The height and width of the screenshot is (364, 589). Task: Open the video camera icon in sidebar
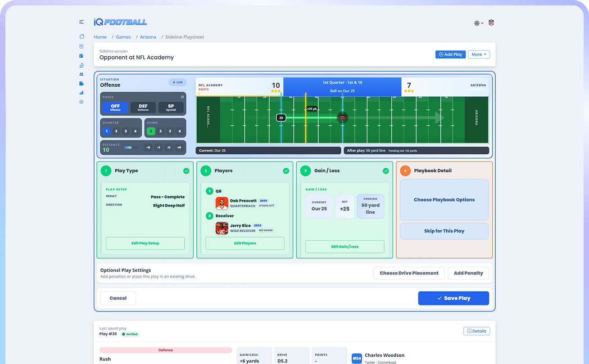(x=82, y=83)
